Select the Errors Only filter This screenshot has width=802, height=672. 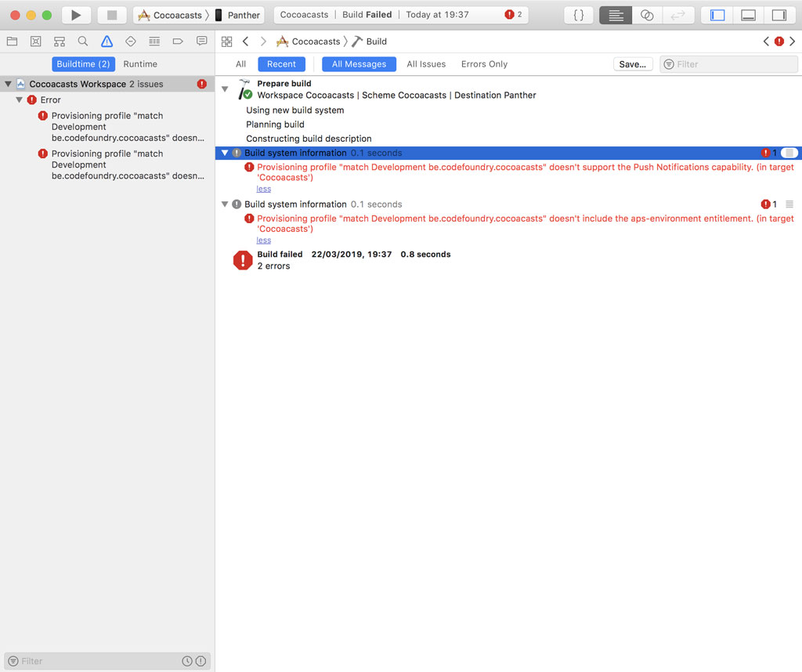pos(484,64)
